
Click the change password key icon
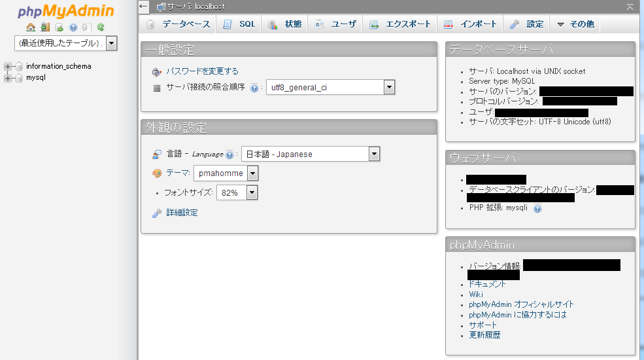tap(156, 72)
